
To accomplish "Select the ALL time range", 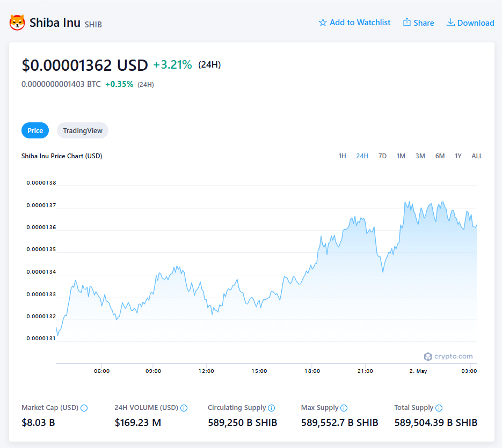I will pos(477,156).
